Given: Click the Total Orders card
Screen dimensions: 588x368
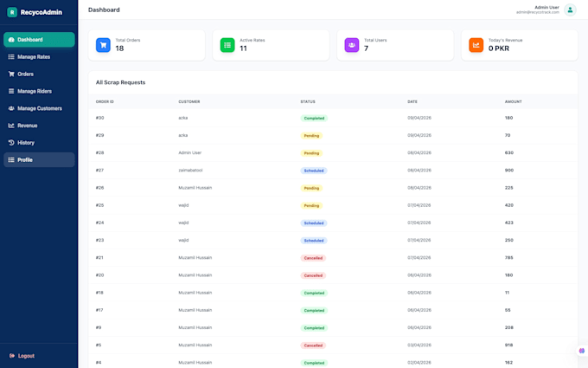Looking at the screenshot, I should tap(147, 45).
